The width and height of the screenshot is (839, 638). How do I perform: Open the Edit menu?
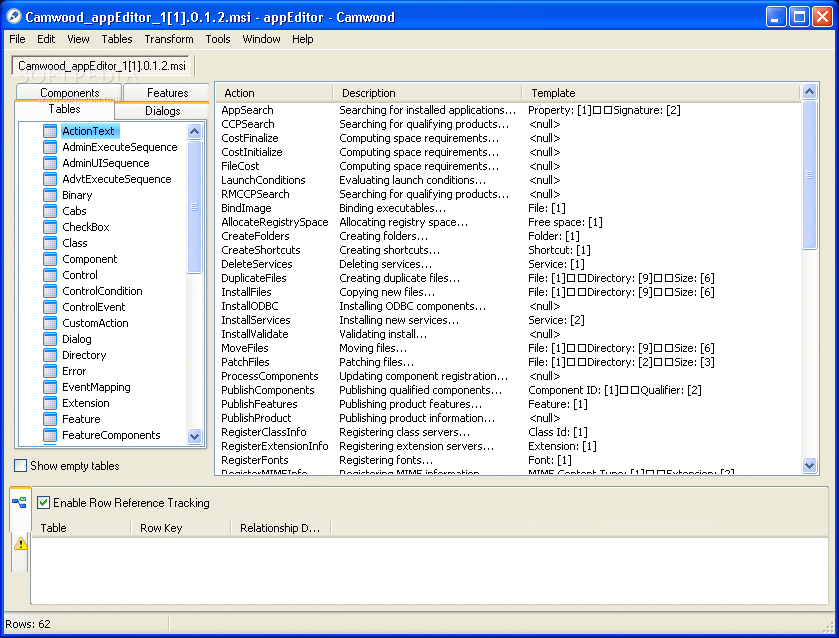coord(46,39)
